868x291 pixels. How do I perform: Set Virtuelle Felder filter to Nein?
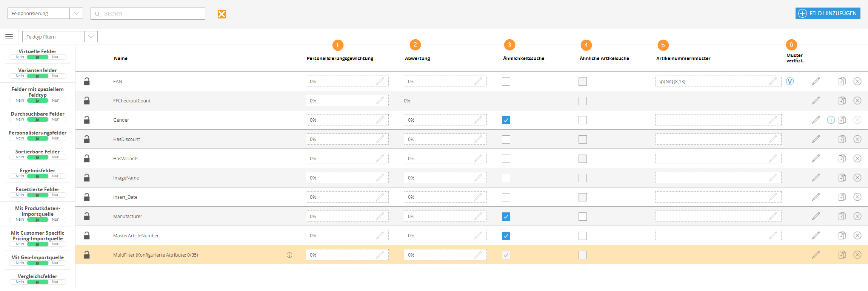pos(20,57)
